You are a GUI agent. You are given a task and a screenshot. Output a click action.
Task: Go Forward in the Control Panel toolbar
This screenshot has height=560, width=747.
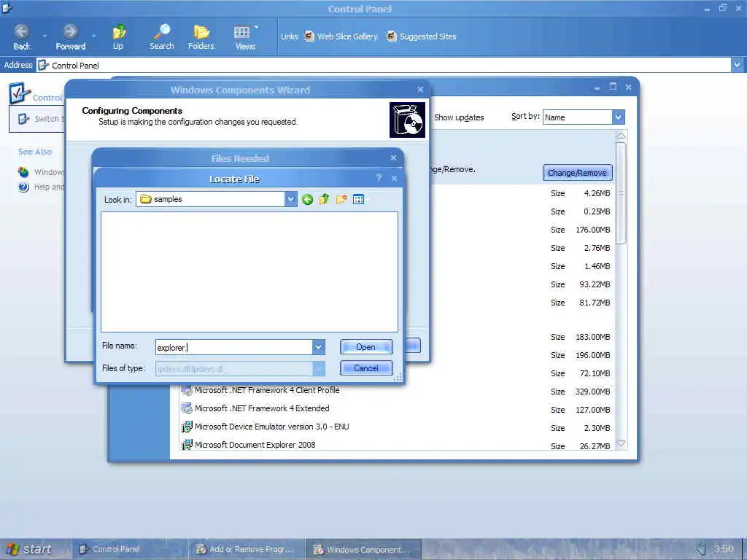click(x=70, y=36)
